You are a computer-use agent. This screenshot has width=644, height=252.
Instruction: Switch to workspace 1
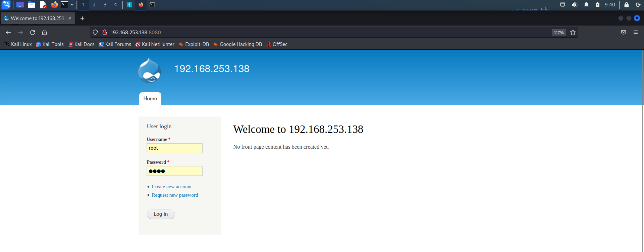tap(84, 5)
